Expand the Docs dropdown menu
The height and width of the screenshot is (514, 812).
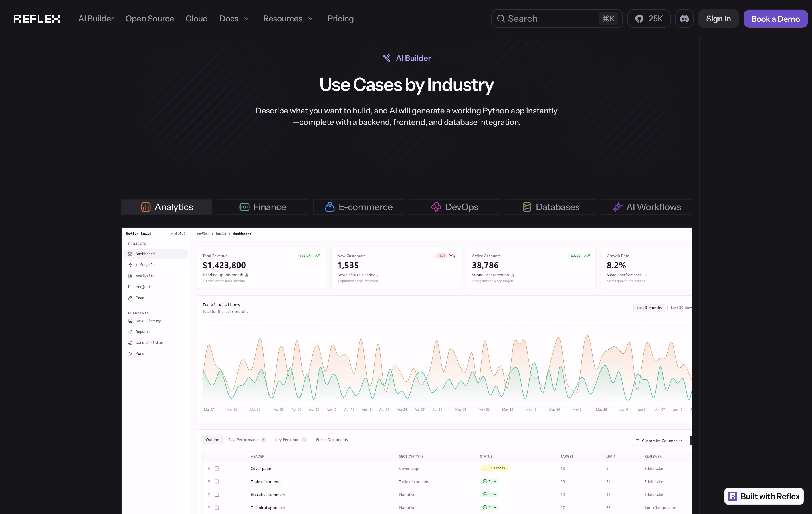[234, 19]
